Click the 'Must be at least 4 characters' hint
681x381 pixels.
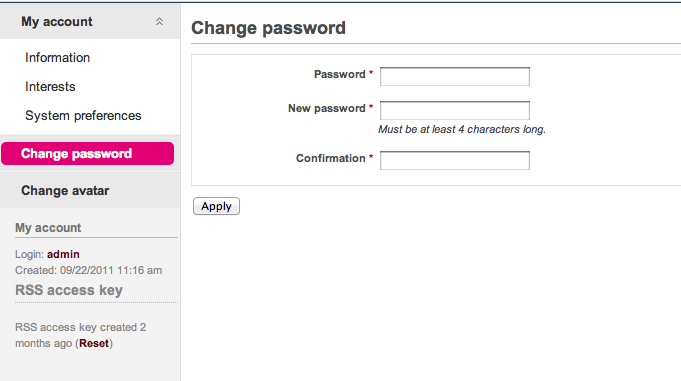pyautogui.click(x=462, y=129)
